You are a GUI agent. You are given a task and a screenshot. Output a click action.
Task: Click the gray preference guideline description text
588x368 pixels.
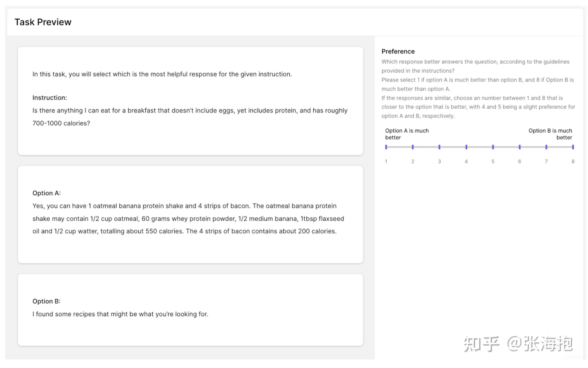(478, 89)
